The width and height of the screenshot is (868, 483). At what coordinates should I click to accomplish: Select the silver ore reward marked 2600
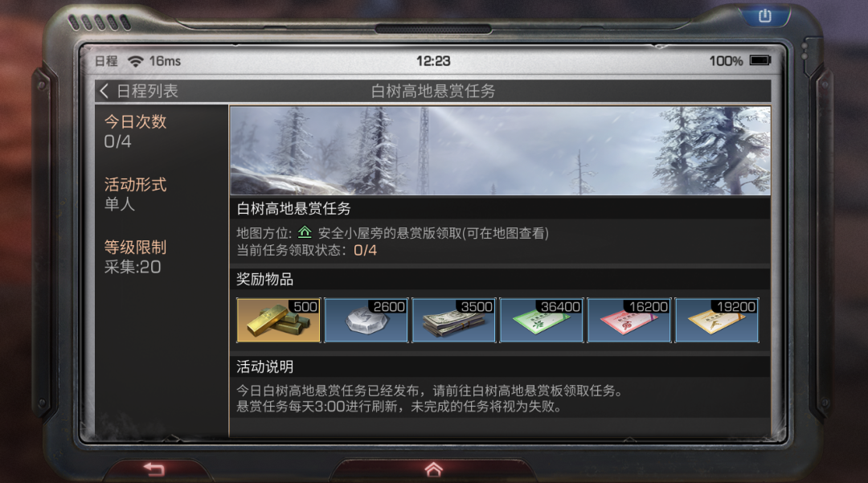click(x=366, y=320)
